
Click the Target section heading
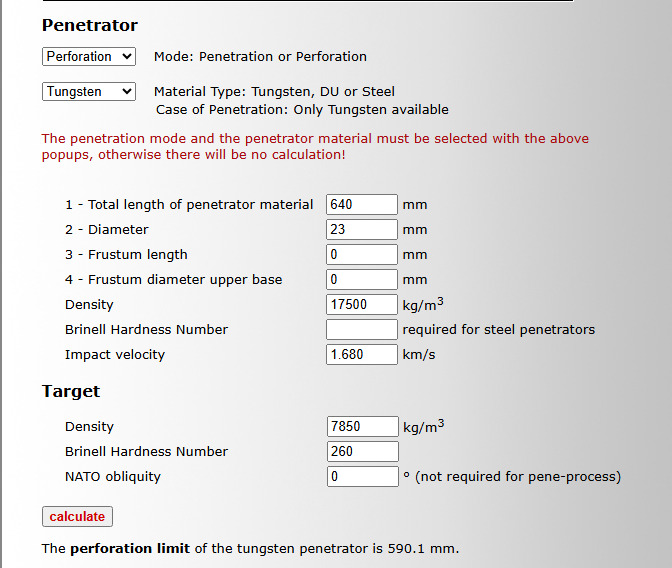coord(71,391)
